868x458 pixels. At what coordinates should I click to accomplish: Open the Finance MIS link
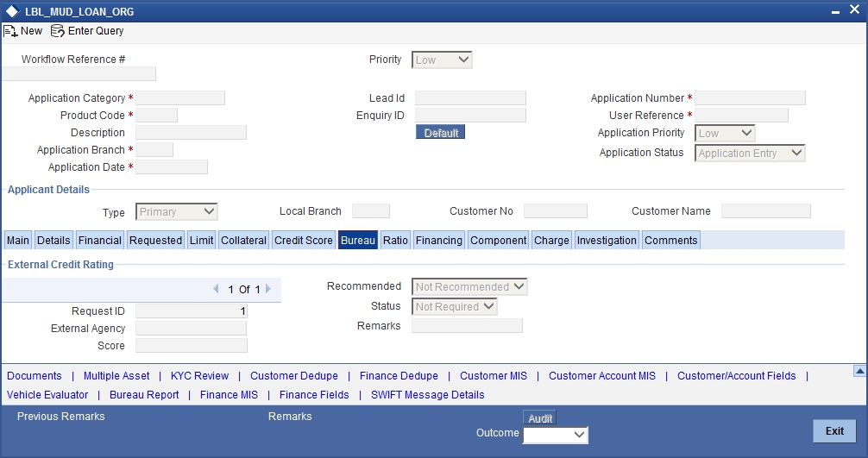[x=229, y=394]
